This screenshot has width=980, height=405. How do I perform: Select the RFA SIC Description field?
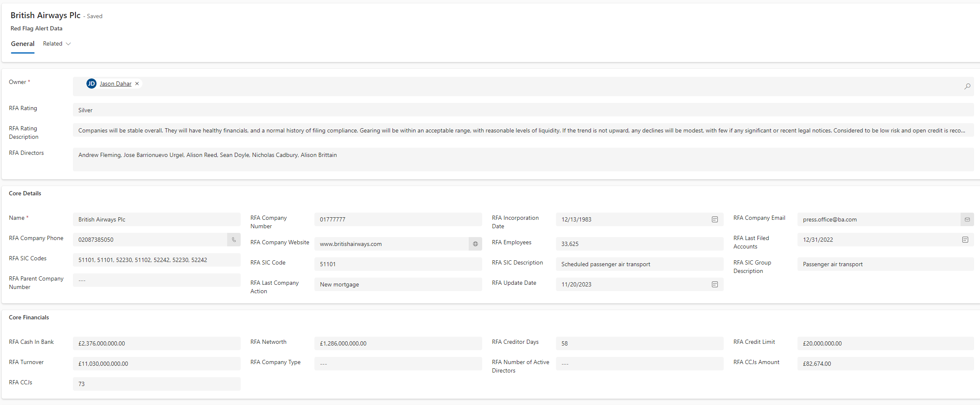tap(640, 264)
